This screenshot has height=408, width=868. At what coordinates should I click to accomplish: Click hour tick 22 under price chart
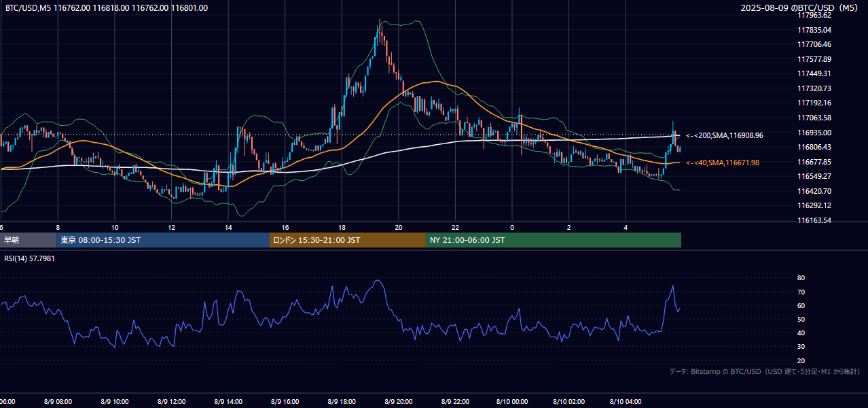pos(456,227)
